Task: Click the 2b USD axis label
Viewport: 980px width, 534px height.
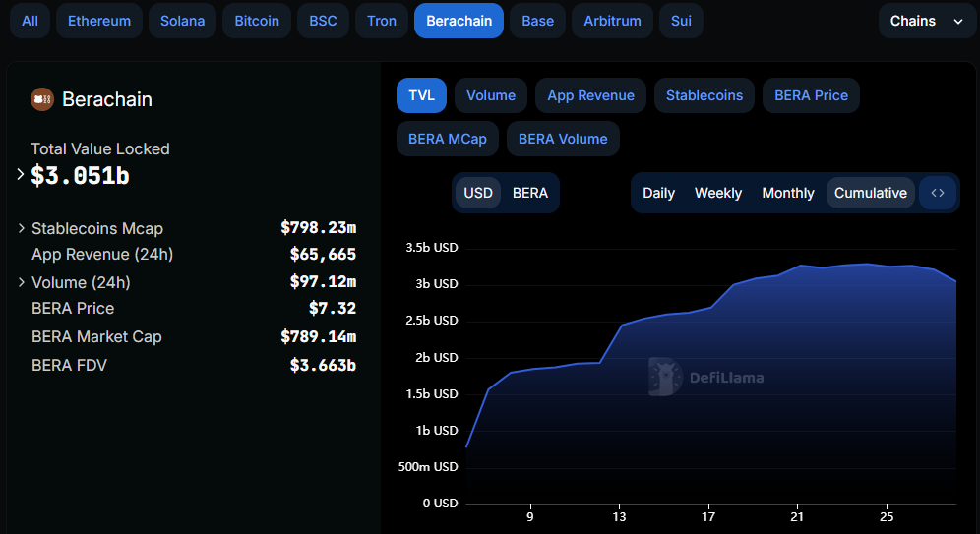Action: click(437, 357)
